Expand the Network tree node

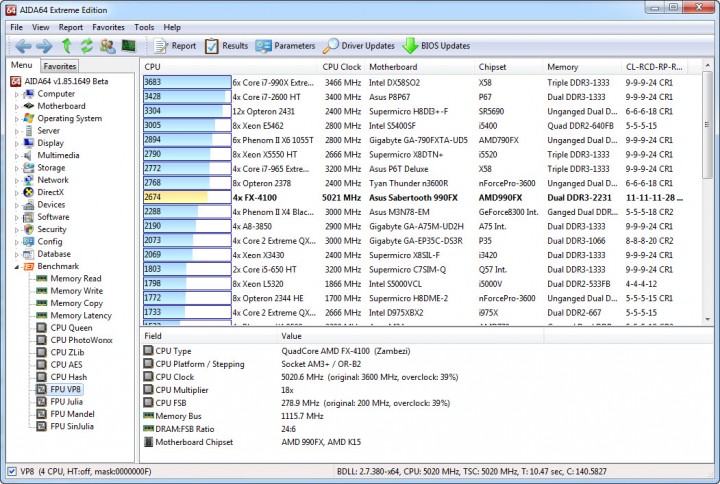click(17, 180)
